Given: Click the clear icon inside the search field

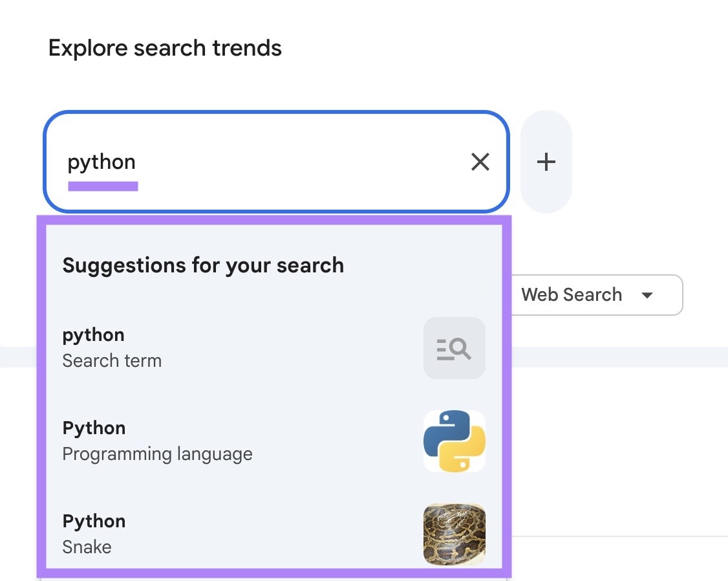Looking at the screenshot, I should (x=480, y=162).
